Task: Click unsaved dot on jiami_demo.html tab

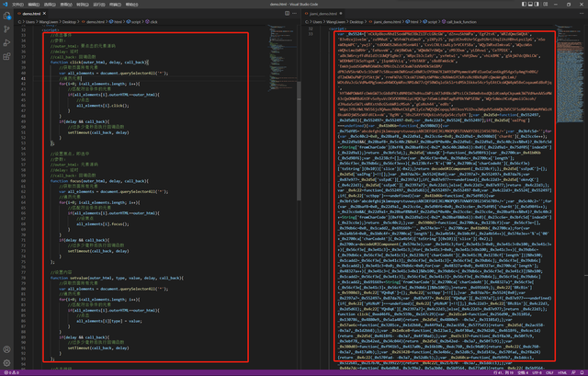Action: pyautogui.click(x=341, y=14)
